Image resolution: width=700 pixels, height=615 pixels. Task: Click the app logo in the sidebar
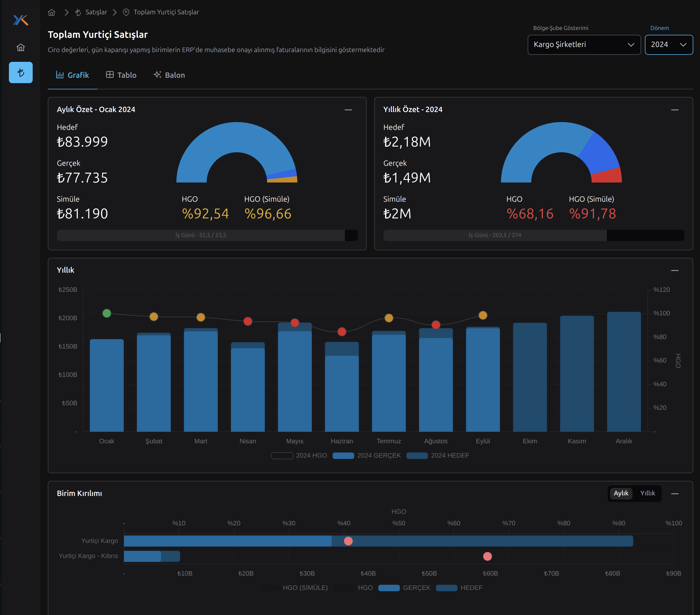pos(21,20)
